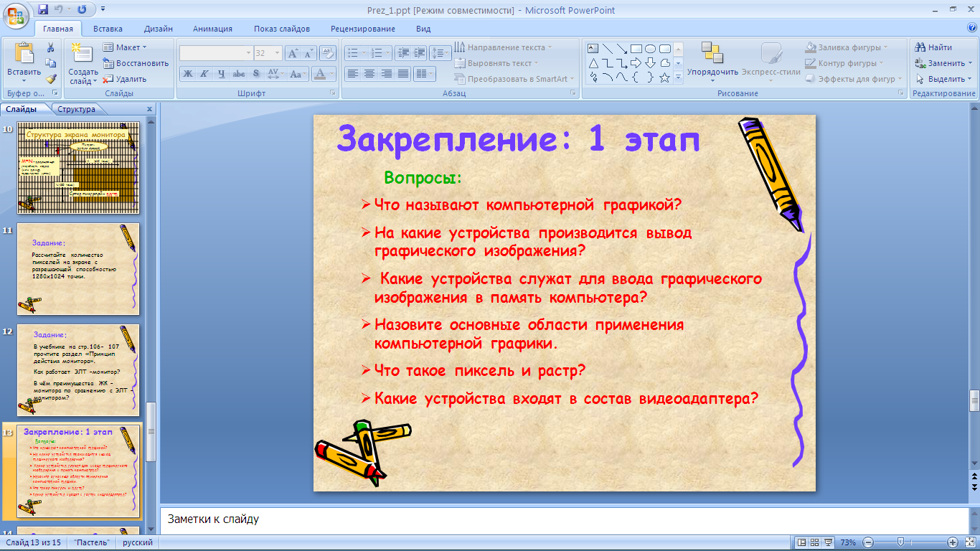Toggle underline Ч formatting
980x551 pixels.
(221, 73)
